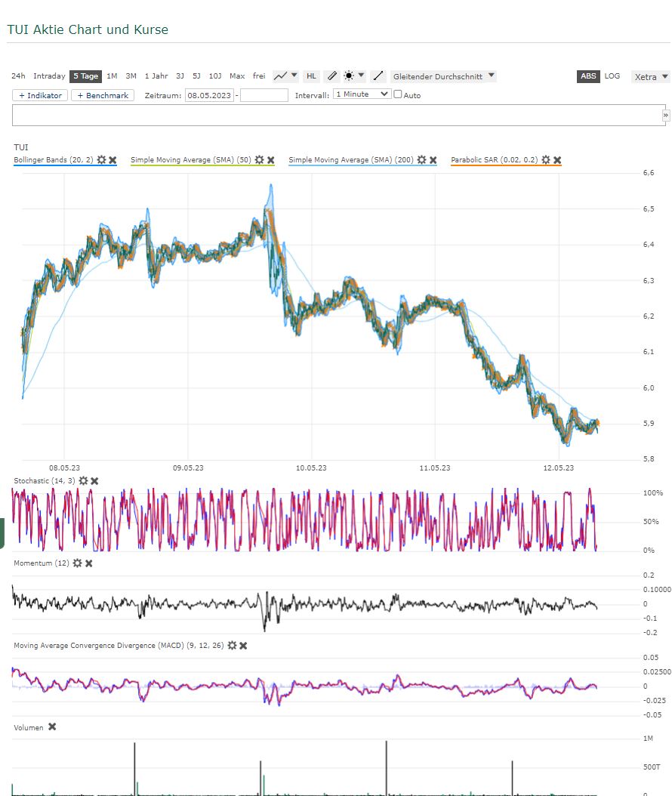The image size is (672, 796).
Task: Click the 12.05.23 date axis label
Action: pyautogui.click(x=558, y=467)
